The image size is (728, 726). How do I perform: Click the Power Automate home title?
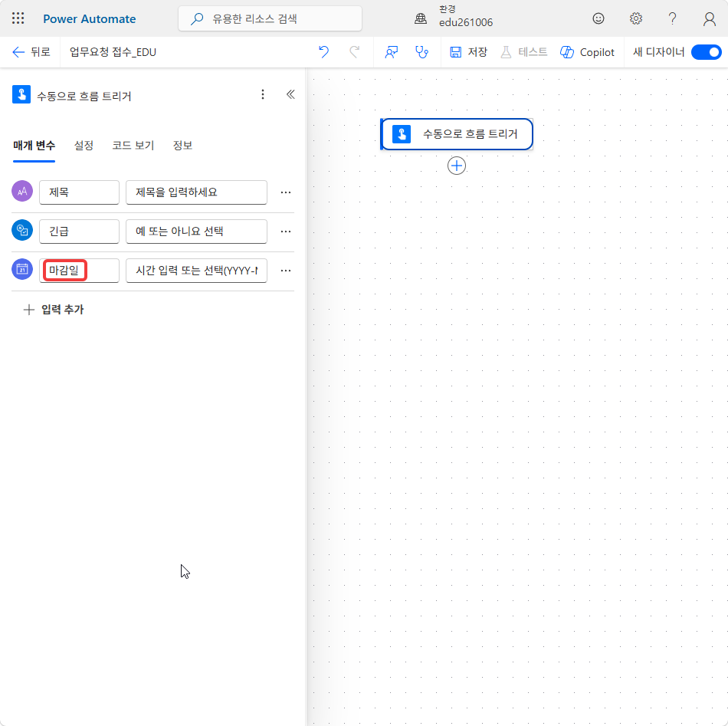89,19
